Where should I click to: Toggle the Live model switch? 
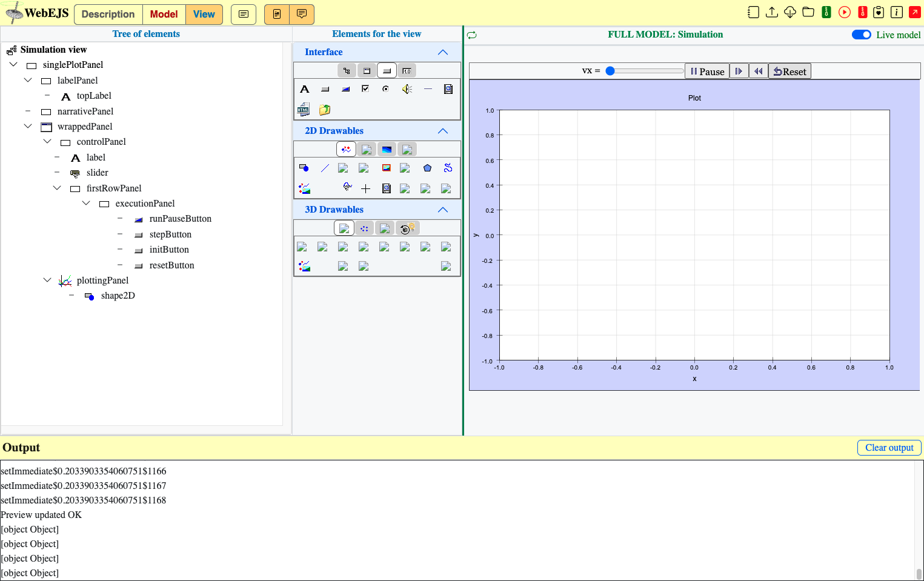click(x=862, y=35)
